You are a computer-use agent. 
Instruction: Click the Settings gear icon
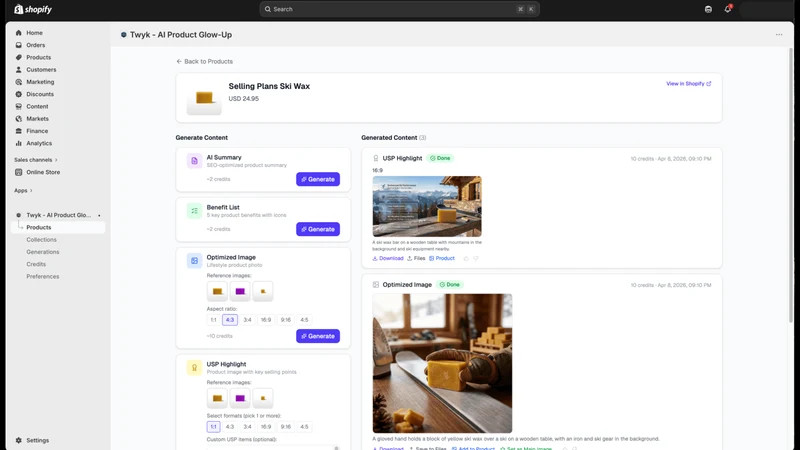(18, 440)
